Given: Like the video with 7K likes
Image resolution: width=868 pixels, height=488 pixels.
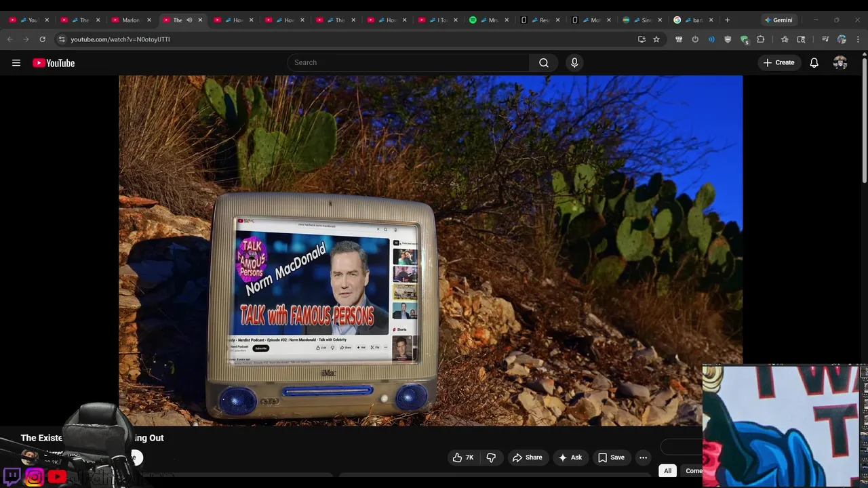Looking at the screenshot, I should 463,457.
